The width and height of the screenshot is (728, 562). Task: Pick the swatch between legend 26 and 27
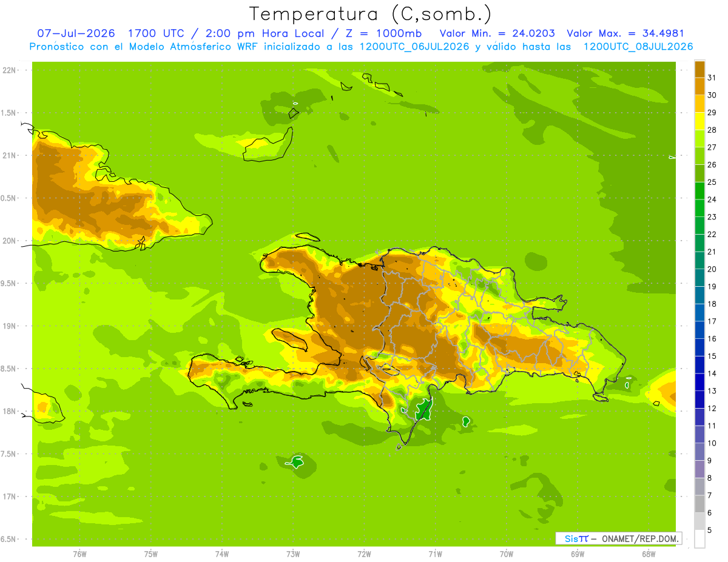pyautogui.click(x=699, y=156)
